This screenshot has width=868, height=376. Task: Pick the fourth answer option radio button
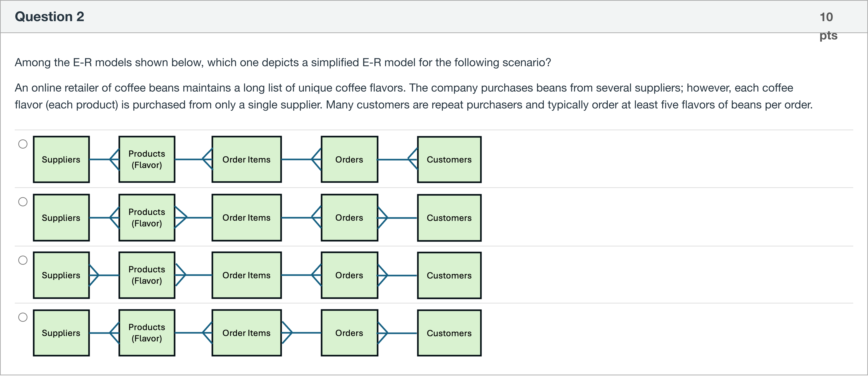[x=23, y=317]
